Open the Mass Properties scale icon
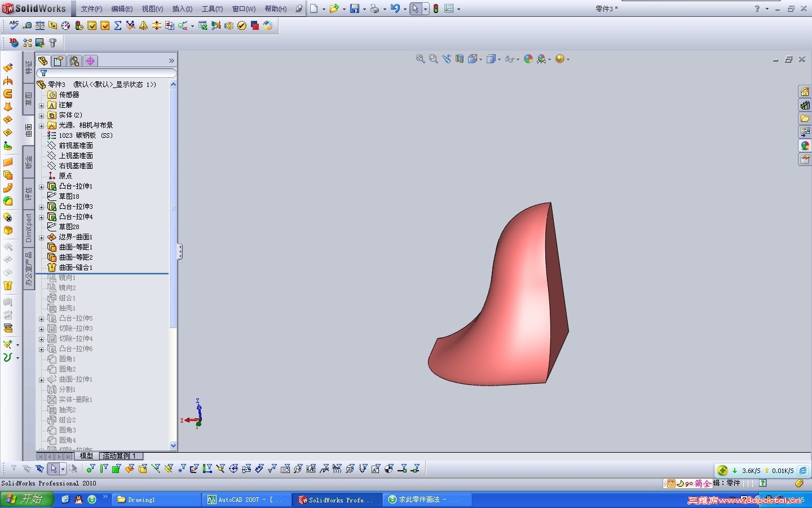The width and height of the screenshot is (812, 508). 40,25
